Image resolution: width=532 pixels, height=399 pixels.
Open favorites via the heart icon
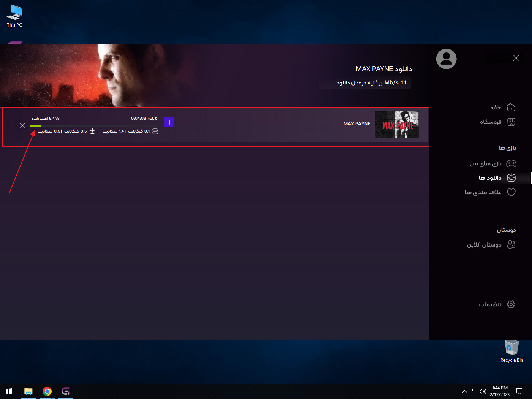(511, 192)
